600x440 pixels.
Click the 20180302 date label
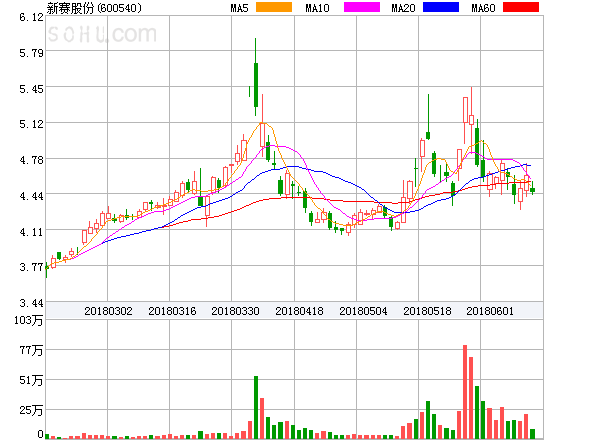[108, 311]
